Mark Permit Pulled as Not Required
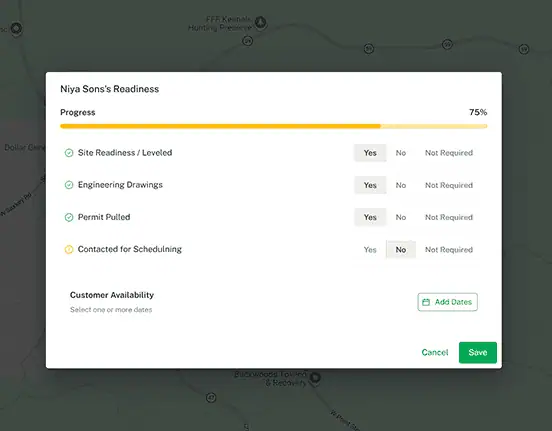 (x=449, y=217)
